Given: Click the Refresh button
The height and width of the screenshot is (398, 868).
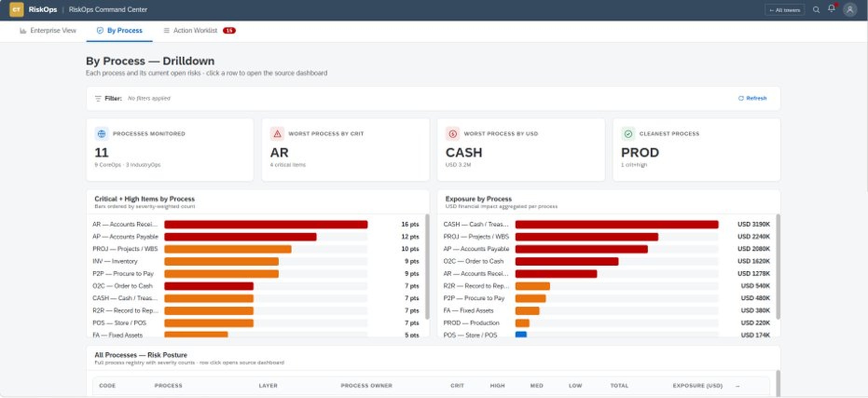Looking at the screenshot, I should click(x=752, y=98).
